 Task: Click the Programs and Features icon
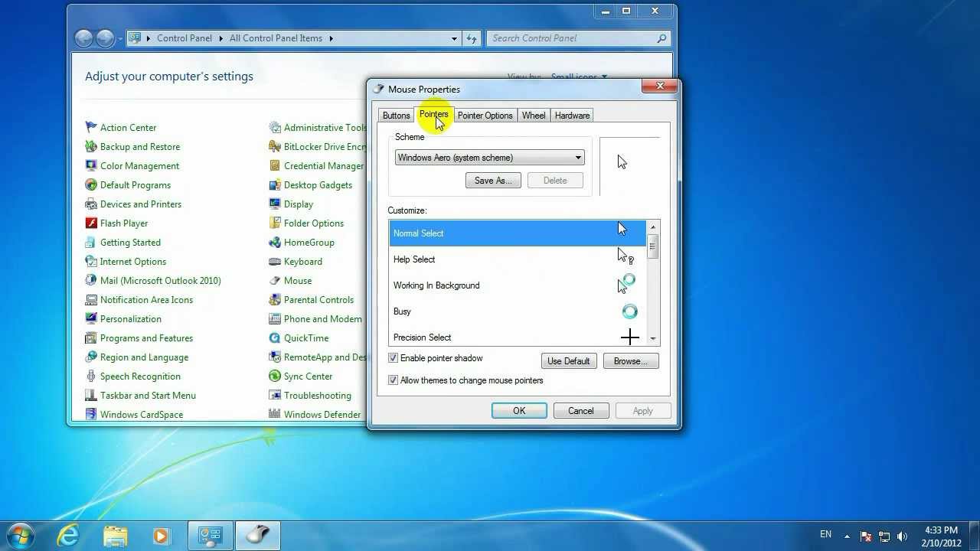pos(91,338)
